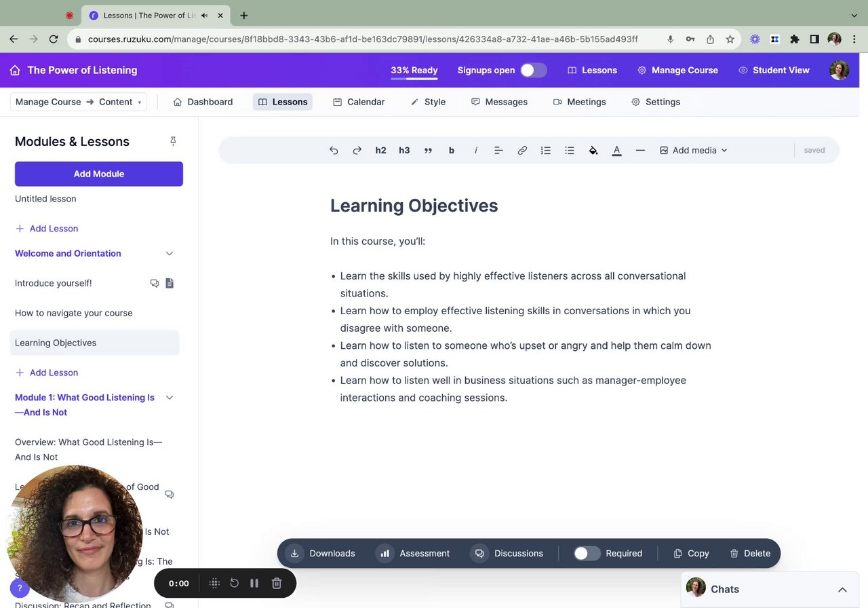The width and height of the screenshot is (868, 608).
Task: Pause the screen recording
Action: 254,583
